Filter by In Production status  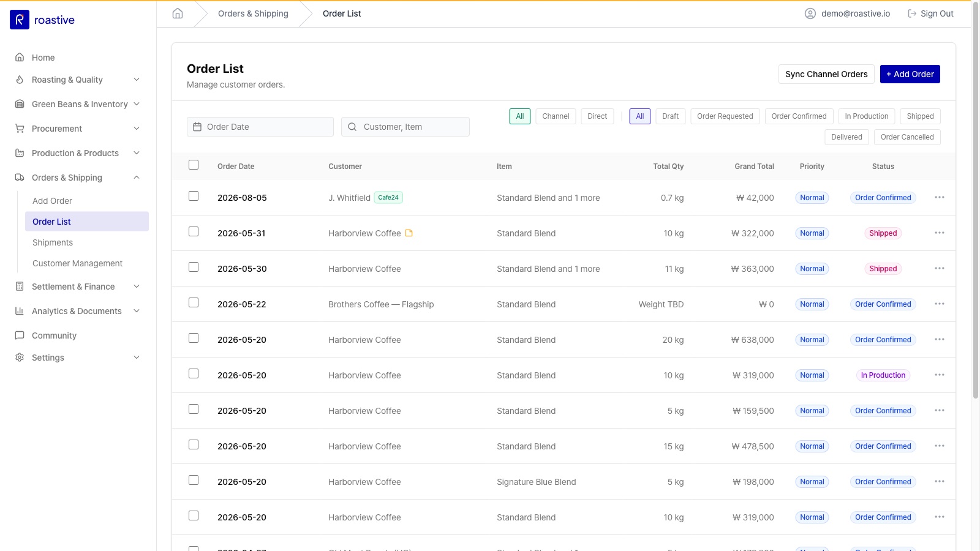867,116
